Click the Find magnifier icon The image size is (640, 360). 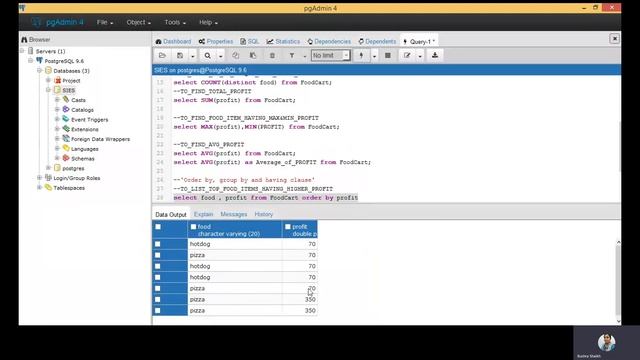(208, 56)
